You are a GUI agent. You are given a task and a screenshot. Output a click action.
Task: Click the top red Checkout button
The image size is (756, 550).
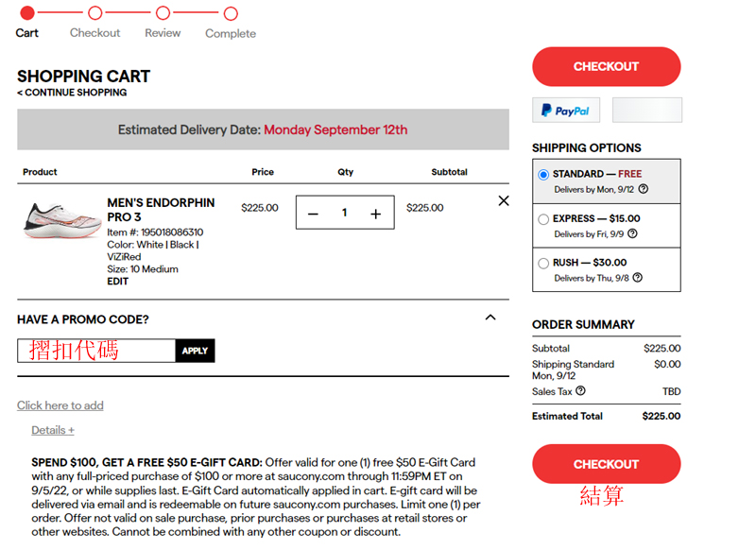(607, 66)
